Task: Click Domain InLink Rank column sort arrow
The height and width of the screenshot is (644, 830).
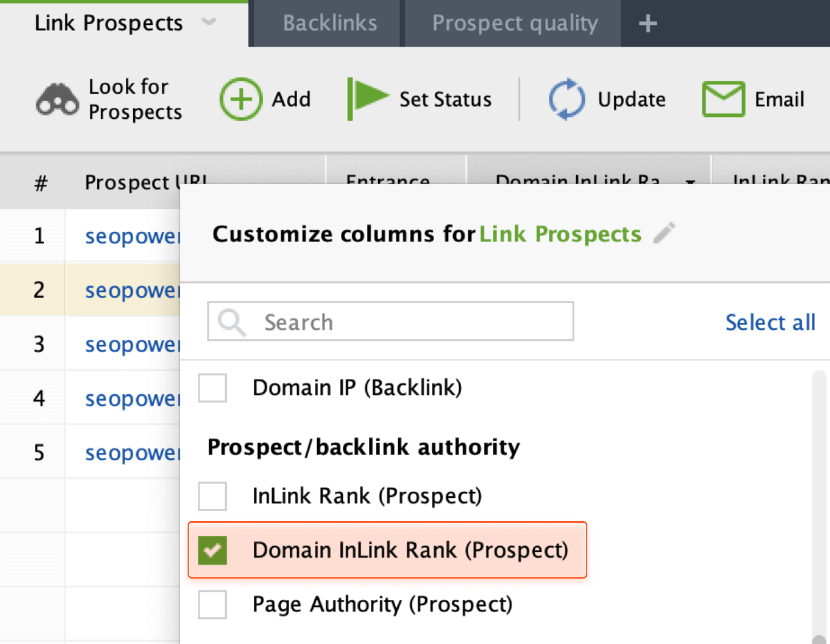Action: click(x=690, y=182)
